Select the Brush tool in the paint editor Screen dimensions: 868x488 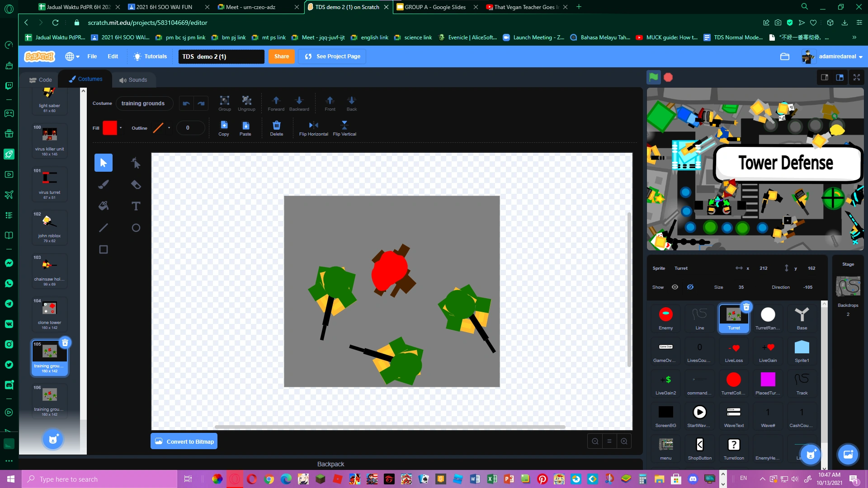[x=103, y=184]
